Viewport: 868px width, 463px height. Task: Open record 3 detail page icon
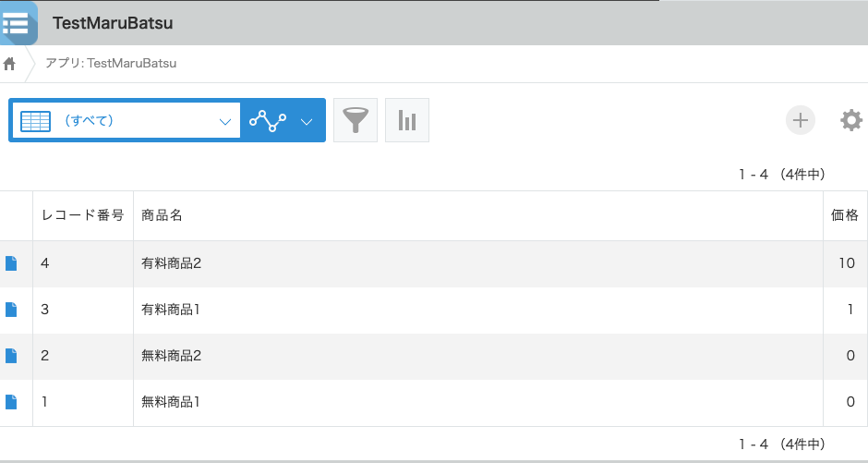pos(11,310)
